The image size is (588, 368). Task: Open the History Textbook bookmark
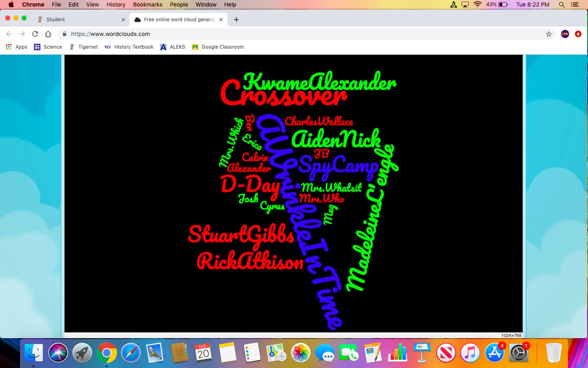(129, 47)
